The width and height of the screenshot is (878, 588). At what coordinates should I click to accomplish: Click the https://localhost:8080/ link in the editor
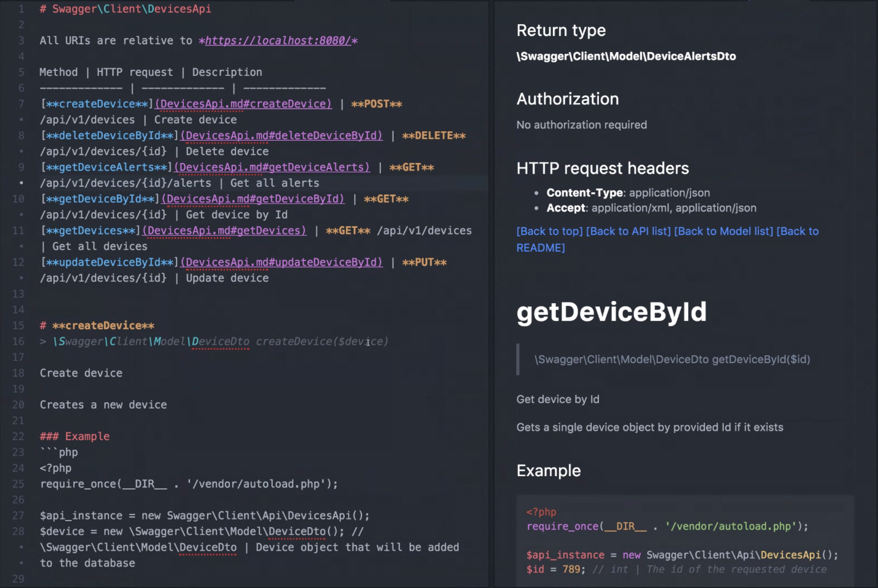[x=278, y=40]
